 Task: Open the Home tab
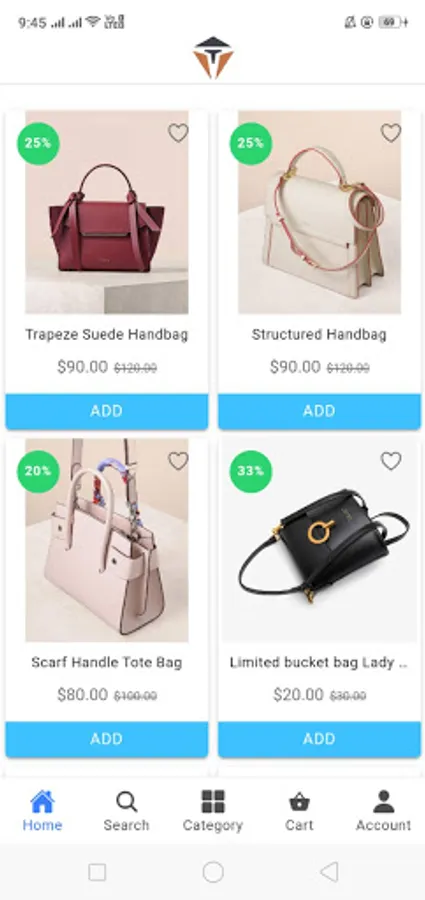click(42, 811)
